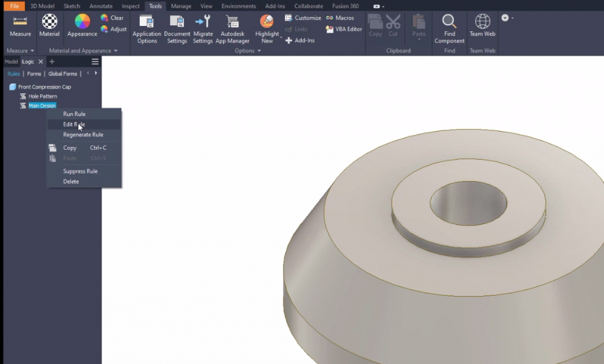604x364 pixels.
Task: Select the Main Design rule
Action: click(41, 106)
